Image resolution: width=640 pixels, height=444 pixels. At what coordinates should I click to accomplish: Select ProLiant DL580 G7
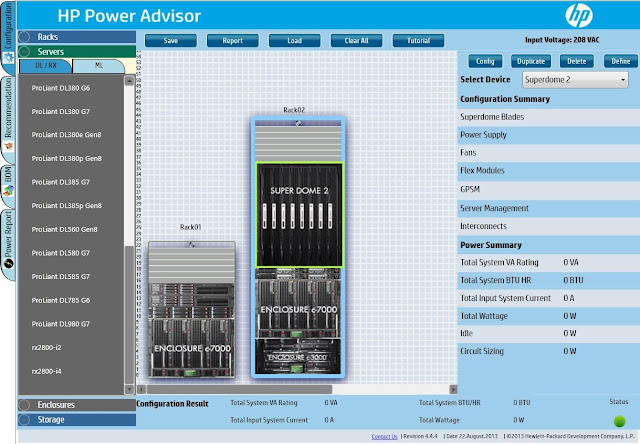coord(60,253)
